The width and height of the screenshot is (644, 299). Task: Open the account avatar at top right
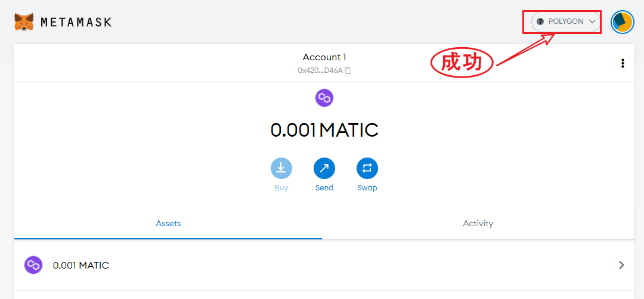tap(622, 22)
